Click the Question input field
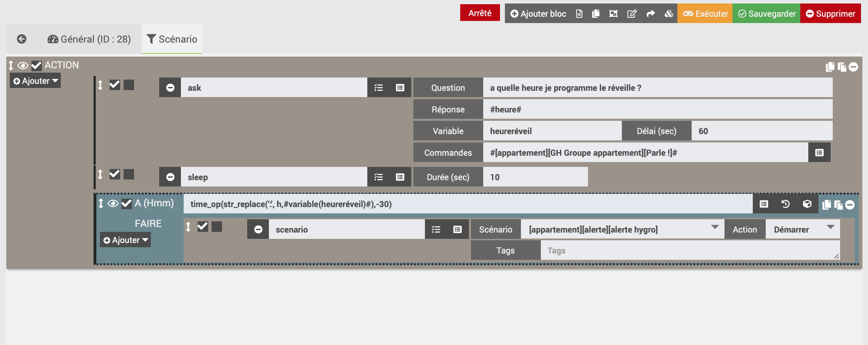 [x=658, y=87]
